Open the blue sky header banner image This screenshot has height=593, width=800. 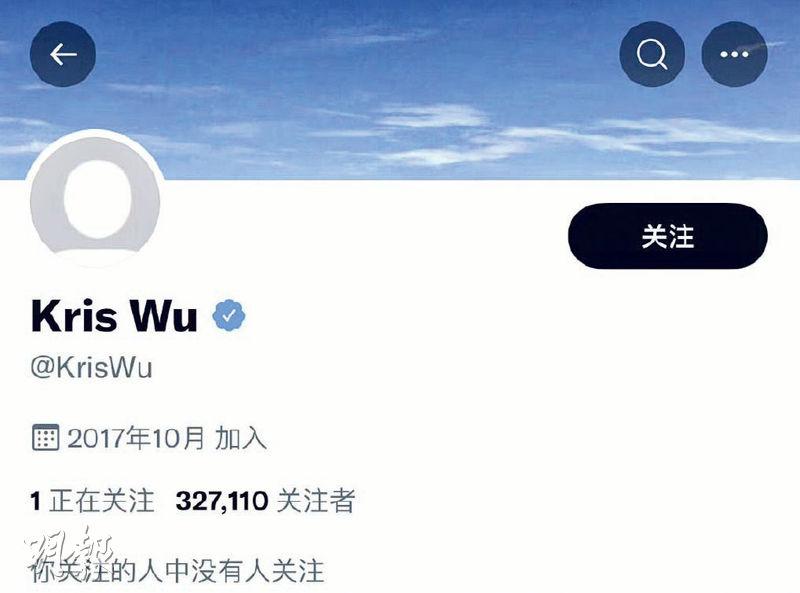[400, 102]
